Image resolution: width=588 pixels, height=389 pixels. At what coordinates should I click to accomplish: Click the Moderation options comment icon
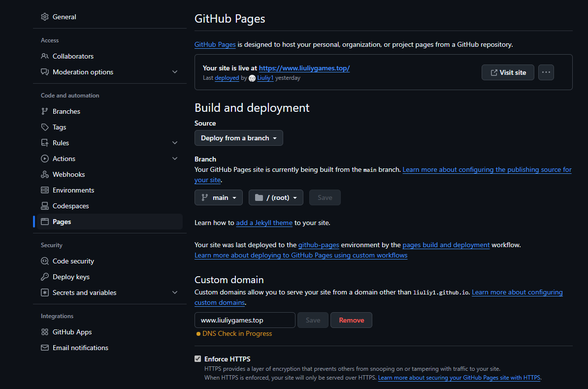(x=45, y=72)
